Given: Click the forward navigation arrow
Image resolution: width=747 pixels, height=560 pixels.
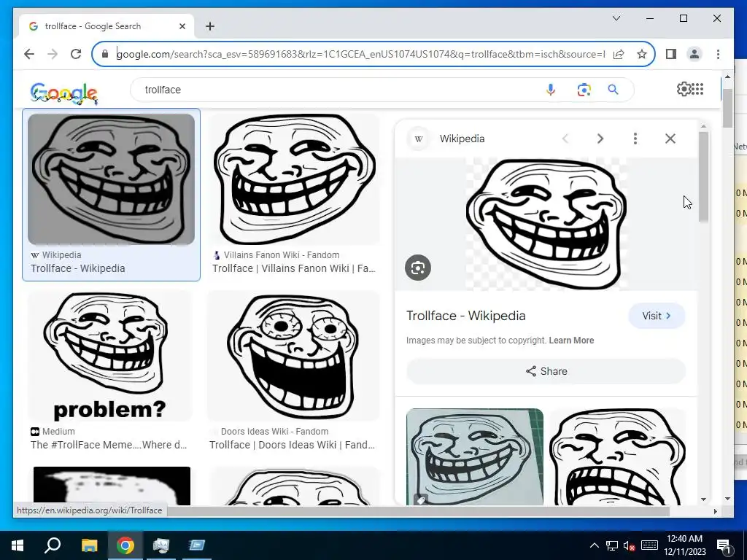Looking at the screenshot, I should pos(53,54).
